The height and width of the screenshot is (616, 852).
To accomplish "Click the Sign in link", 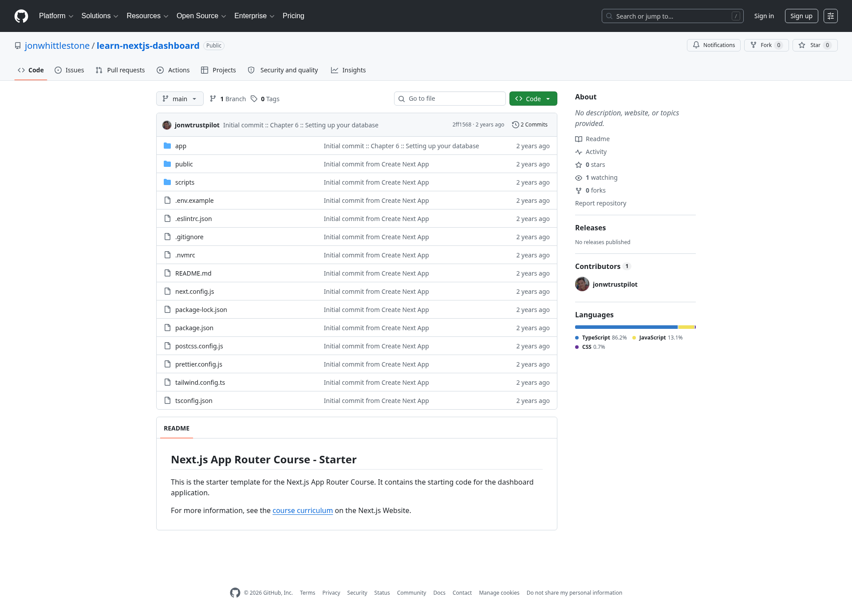I will 764,16.
